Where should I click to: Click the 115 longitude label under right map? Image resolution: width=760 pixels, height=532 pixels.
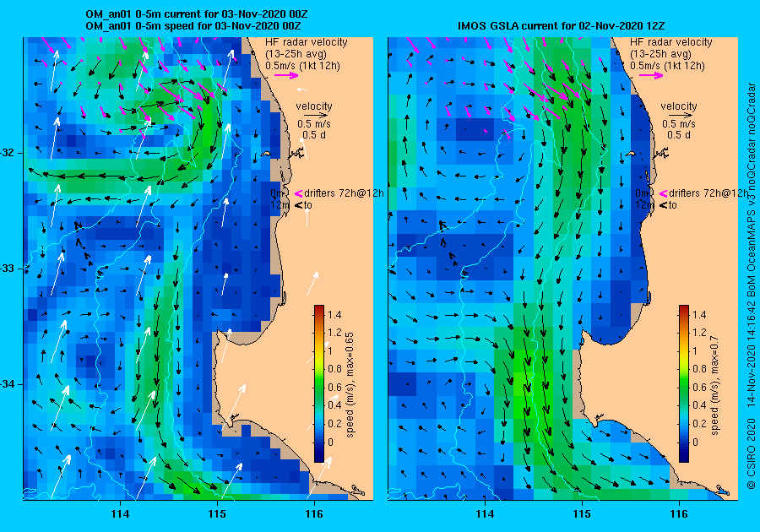pos(582,514)
